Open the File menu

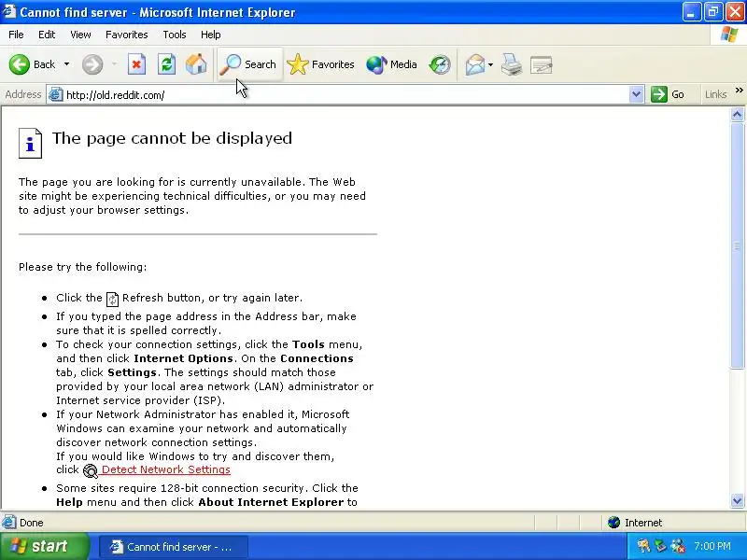(x=16, y=35)
